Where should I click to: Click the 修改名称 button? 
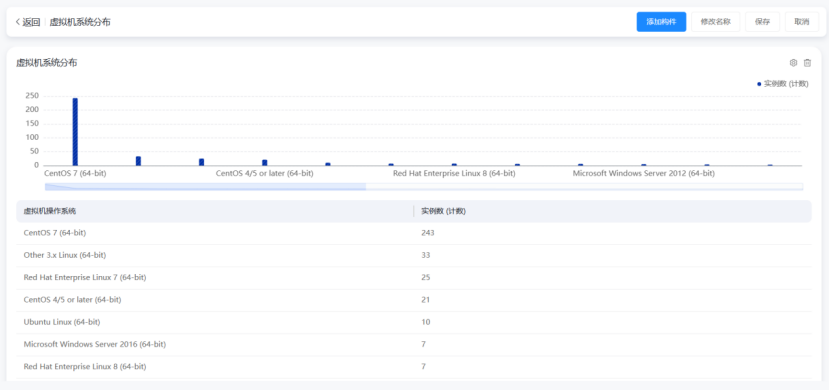click(715, 22)
